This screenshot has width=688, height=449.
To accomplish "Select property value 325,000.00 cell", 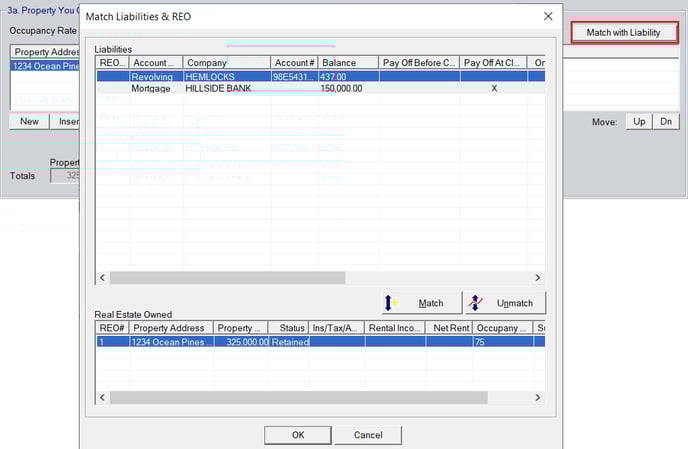I will tap(241, 342).
